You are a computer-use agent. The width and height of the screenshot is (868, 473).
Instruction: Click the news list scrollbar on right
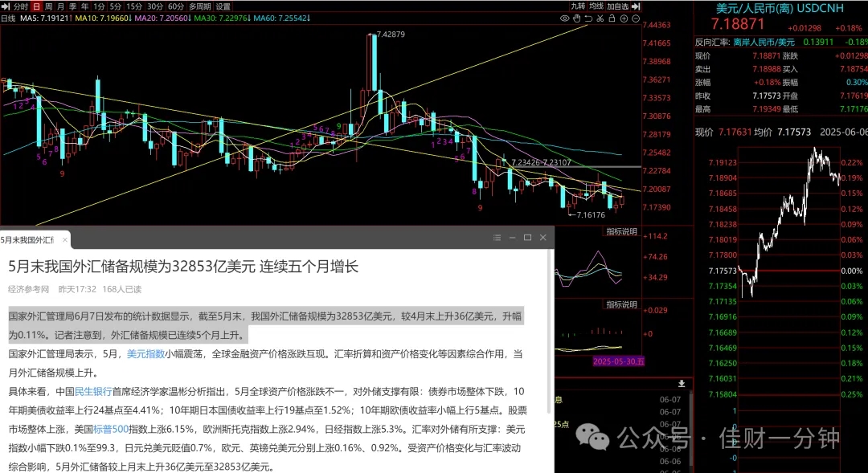click(x=690, y=429)
